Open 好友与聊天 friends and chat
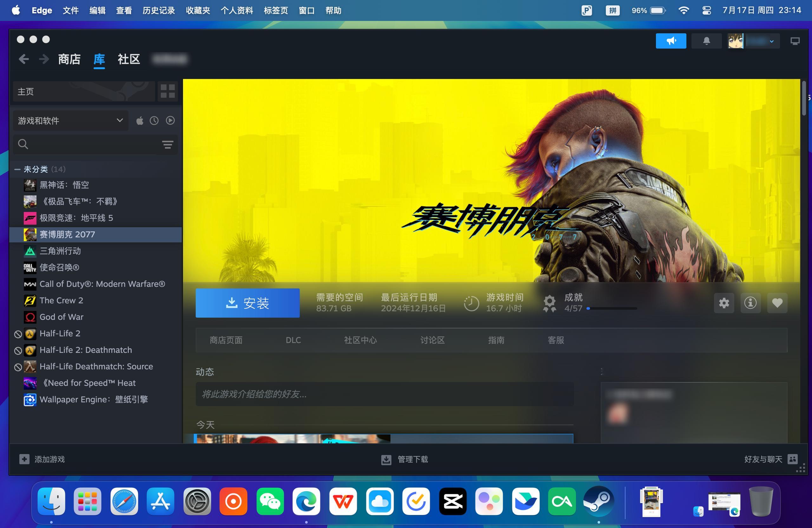 point(771,459)
